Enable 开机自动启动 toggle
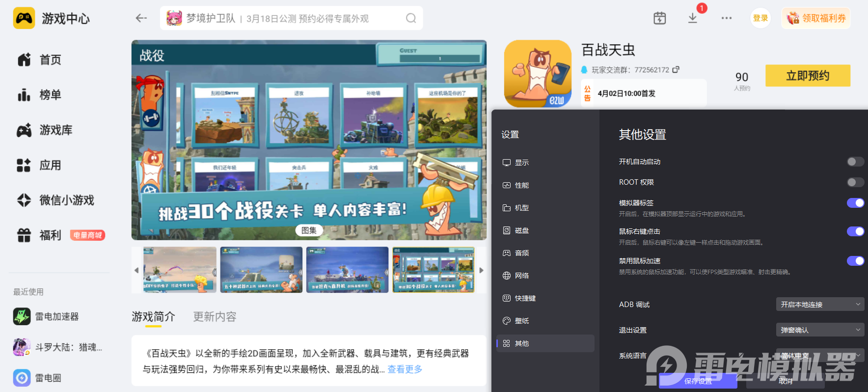868x392 pixels. pyautogui.click(x=855, y=162)
